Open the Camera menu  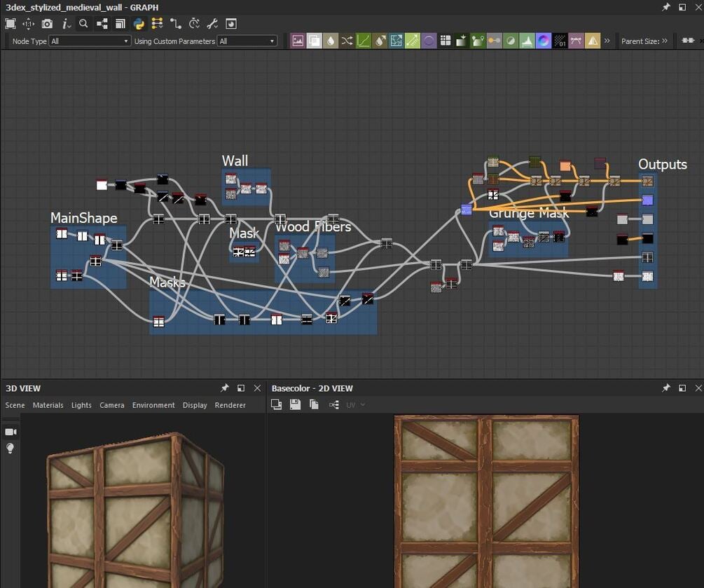(112, 405)
